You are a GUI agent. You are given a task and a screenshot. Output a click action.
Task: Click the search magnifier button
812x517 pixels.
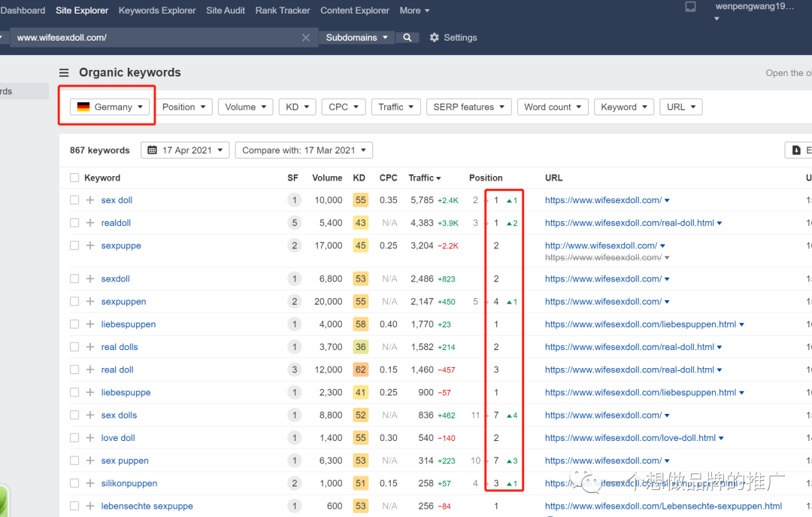click(408, 38)
